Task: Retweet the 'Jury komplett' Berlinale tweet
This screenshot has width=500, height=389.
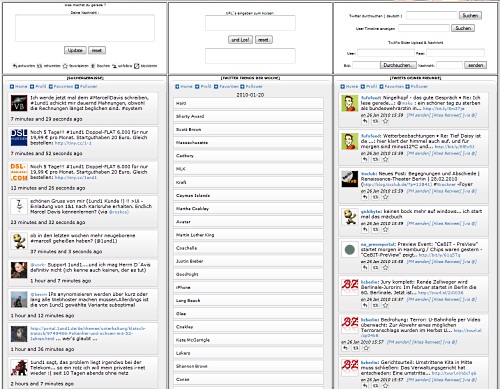Action: 375,305
